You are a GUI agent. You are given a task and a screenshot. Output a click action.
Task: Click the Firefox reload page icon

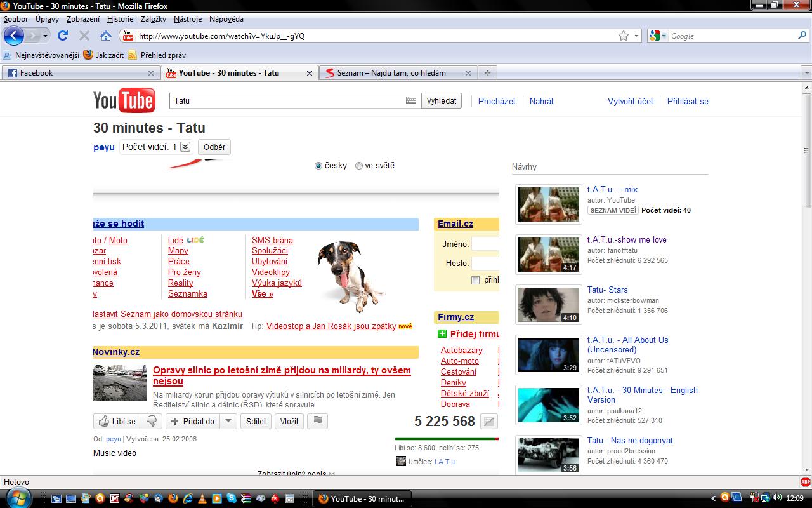coord(63,36)
